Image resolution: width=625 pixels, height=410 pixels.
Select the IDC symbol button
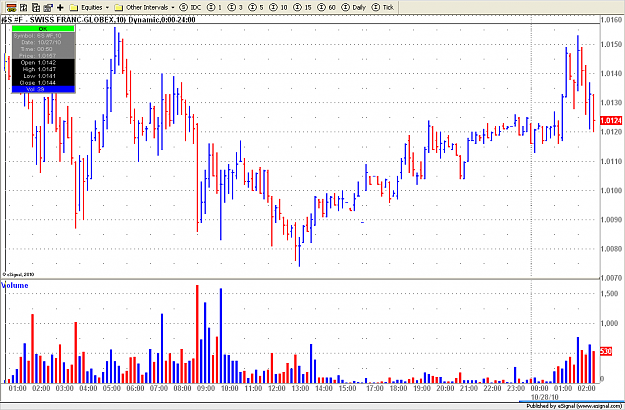pos(191,7)
